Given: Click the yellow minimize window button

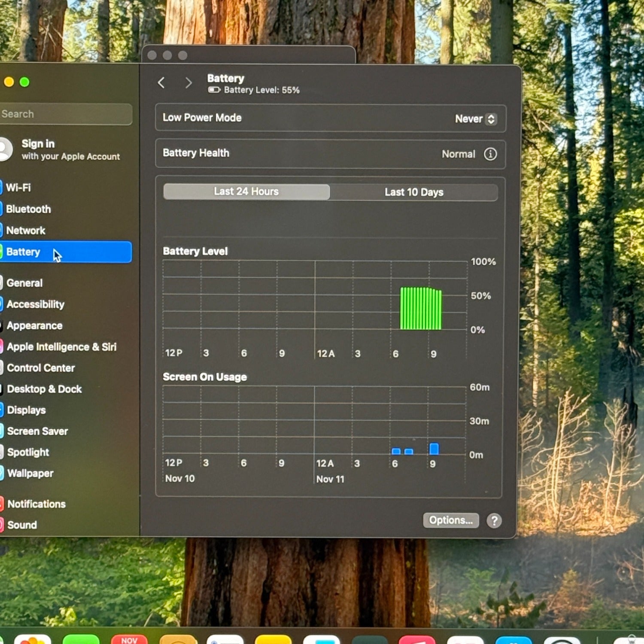Looking at the screenshot, I should point(9,82).
